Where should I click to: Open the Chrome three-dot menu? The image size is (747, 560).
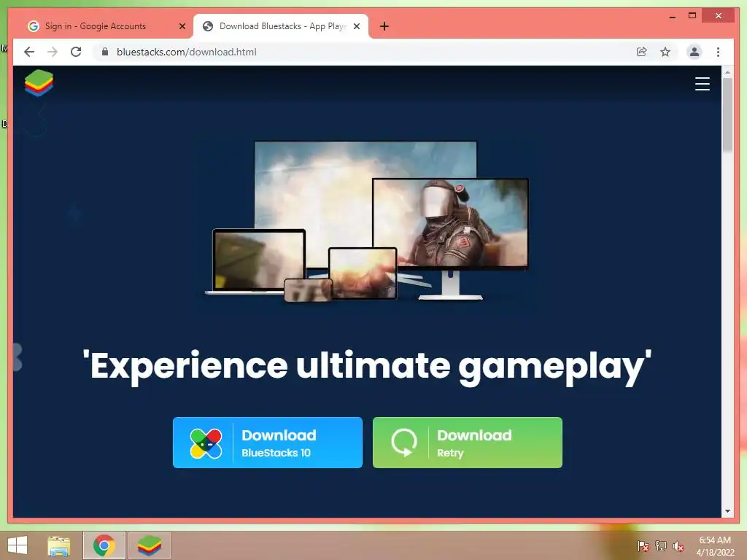(718, 52)
